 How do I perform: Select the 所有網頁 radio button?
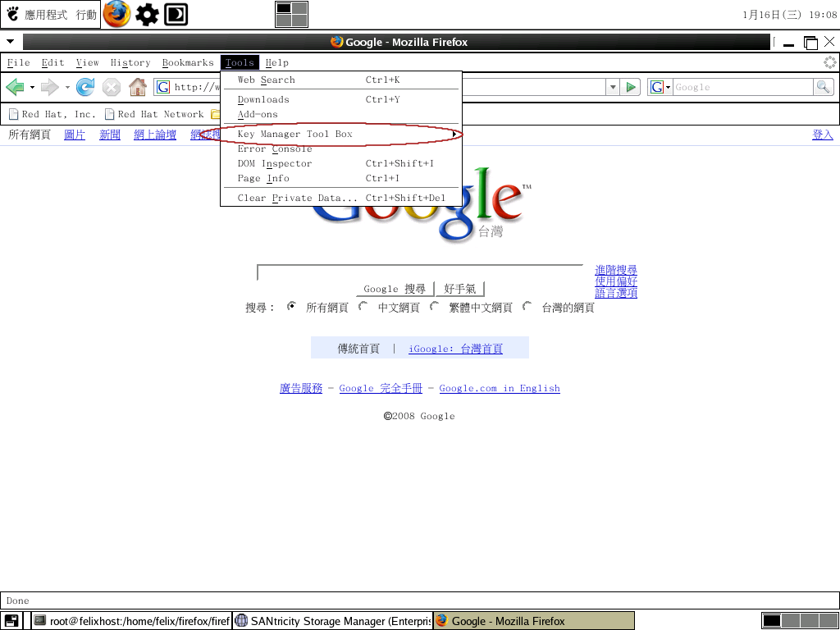click(291, 307)
